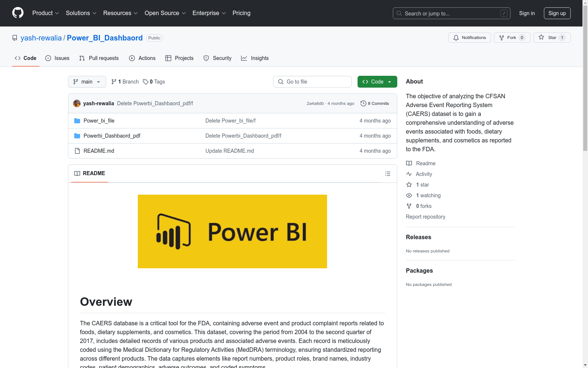588x368 pixels.
Task: Open the Issues tab
Action: point(57,58)
